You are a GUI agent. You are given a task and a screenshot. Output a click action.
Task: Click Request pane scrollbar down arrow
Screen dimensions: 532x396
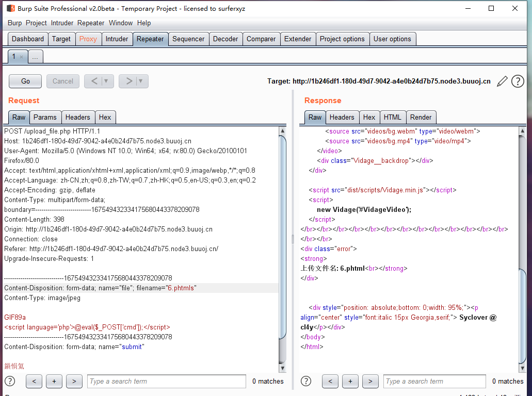coord(282,368)
